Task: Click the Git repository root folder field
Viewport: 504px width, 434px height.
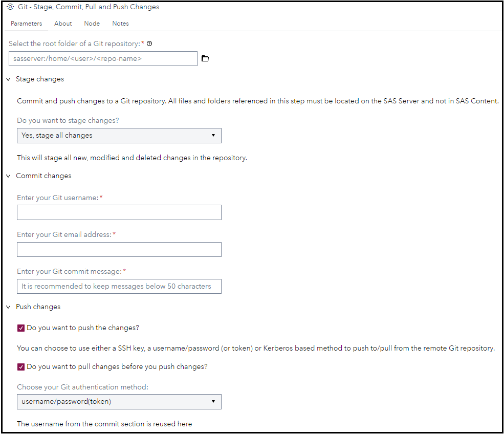Action: pyautogui.click(x=103, y=58)
